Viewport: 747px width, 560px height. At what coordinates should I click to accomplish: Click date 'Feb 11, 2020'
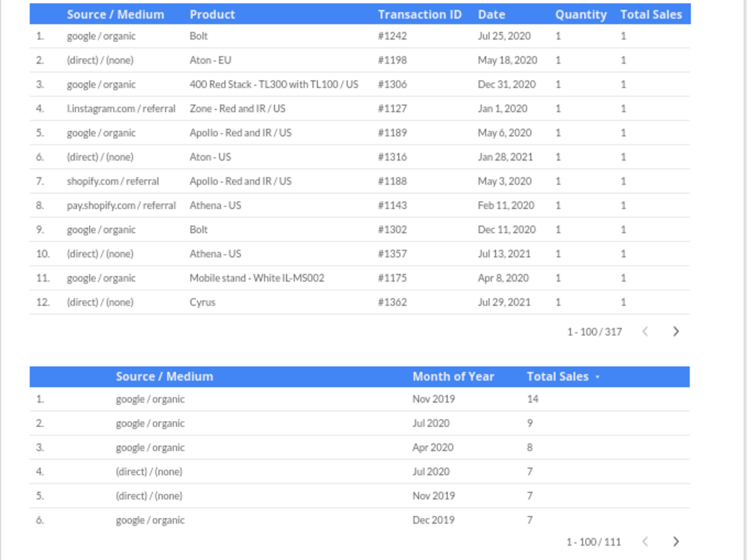(506, 206)
